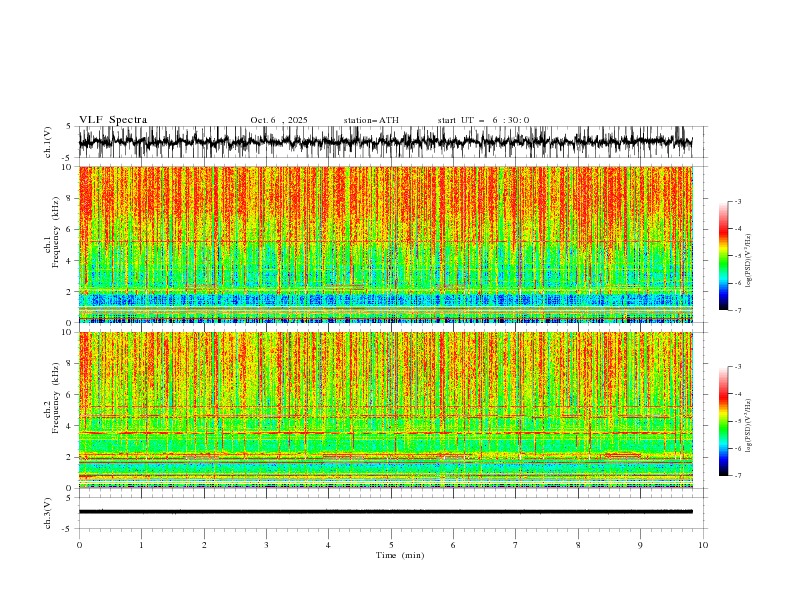Click the ch.3(V) axis label

[47, 513]
